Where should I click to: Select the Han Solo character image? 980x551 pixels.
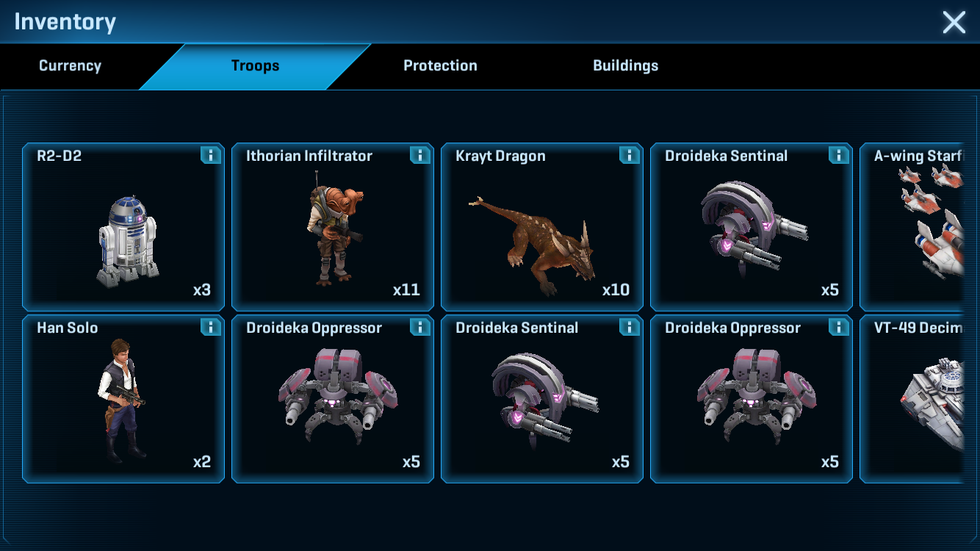121,400
